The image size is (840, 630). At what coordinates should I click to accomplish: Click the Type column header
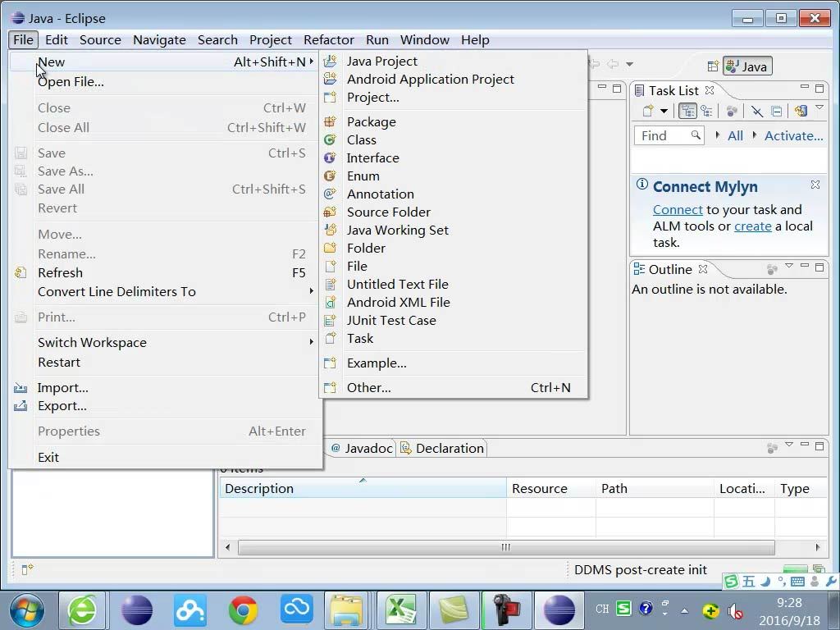(x=801, y=488)
